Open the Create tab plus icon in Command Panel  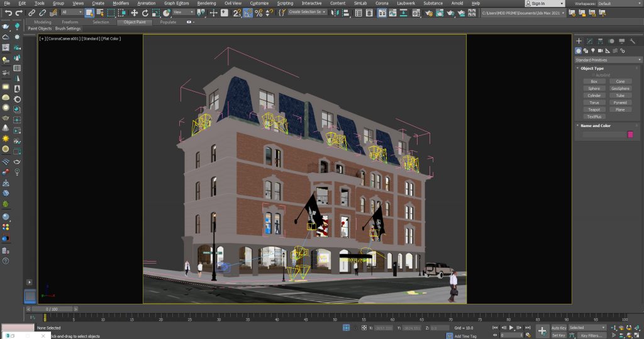[x=579, y=41]
